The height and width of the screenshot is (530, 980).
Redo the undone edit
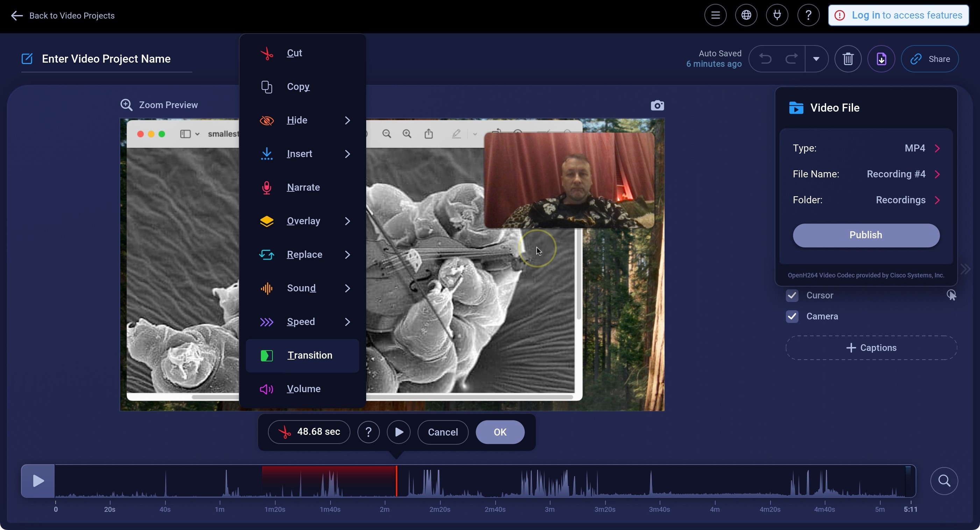click(x=791, y=58)
